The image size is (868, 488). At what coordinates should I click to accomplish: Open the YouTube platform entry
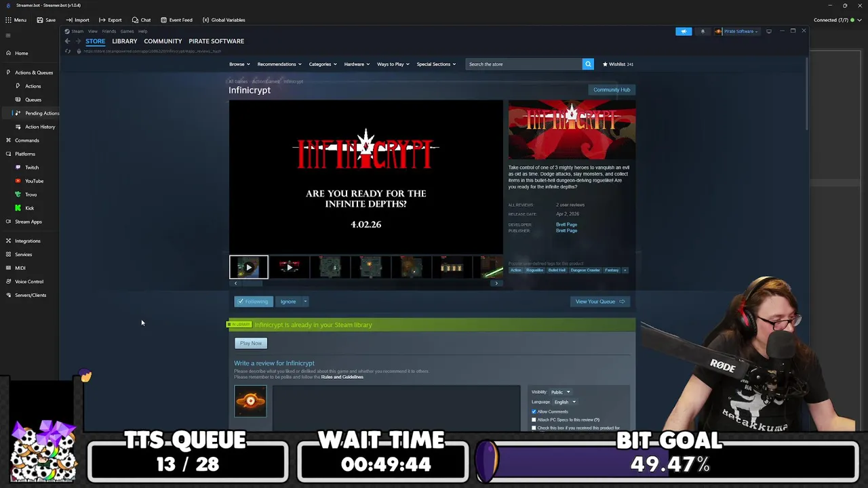34,181
